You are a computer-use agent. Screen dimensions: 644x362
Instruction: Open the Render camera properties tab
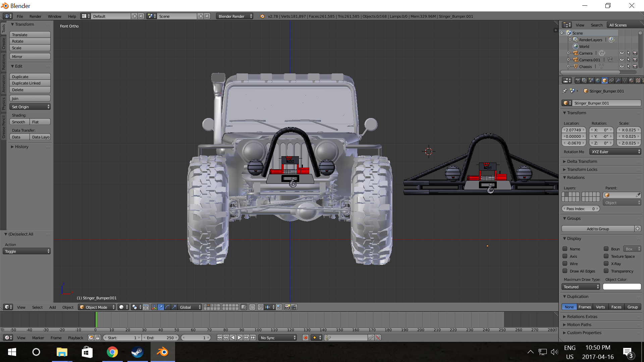pos(578,80)
